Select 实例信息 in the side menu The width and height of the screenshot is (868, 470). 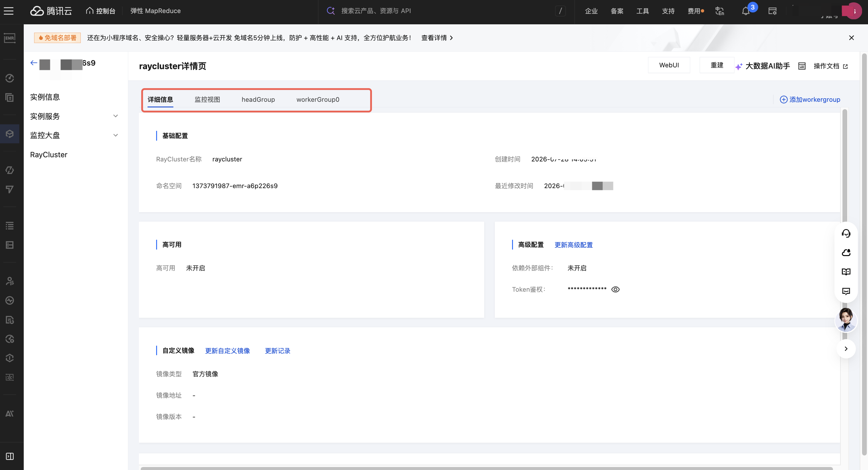click(x=45, y=97)
